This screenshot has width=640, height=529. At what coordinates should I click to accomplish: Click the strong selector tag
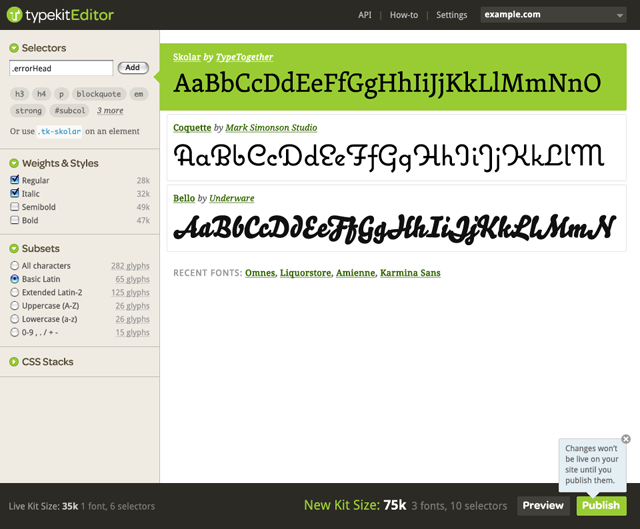coord(28,111)
